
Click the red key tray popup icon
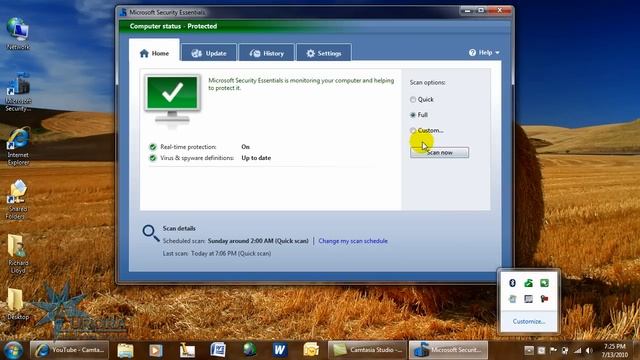point(544,299)
